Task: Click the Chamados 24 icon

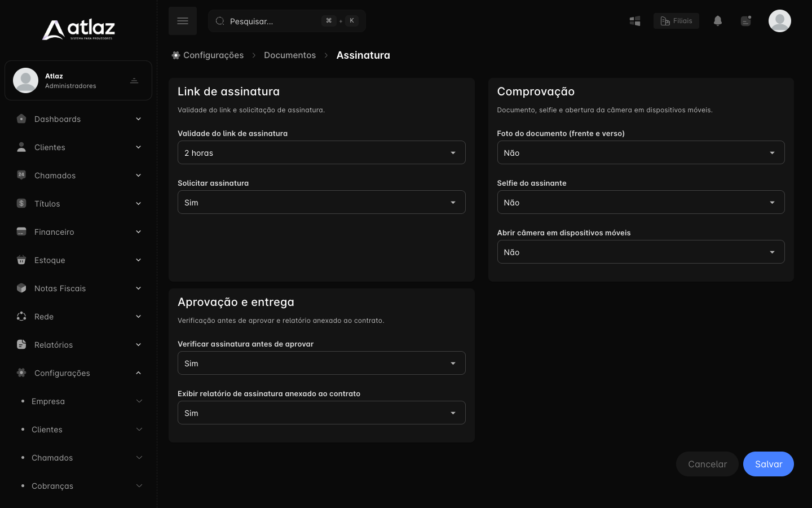Action: point(21,175)
